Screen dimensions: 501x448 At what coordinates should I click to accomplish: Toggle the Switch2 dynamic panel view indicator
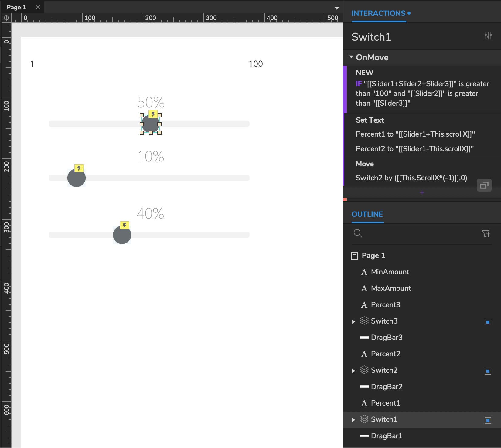(488, 371)
